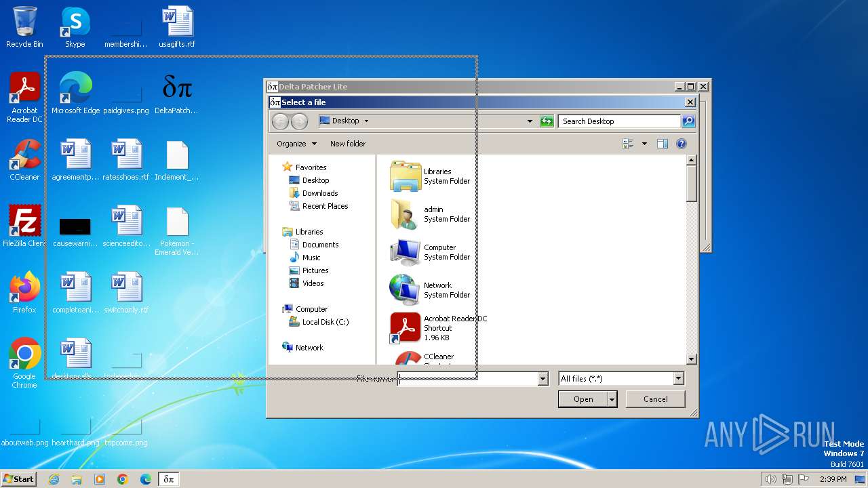
Task: Click the file list scrollbar up arrow
Action: click(692, 161)
